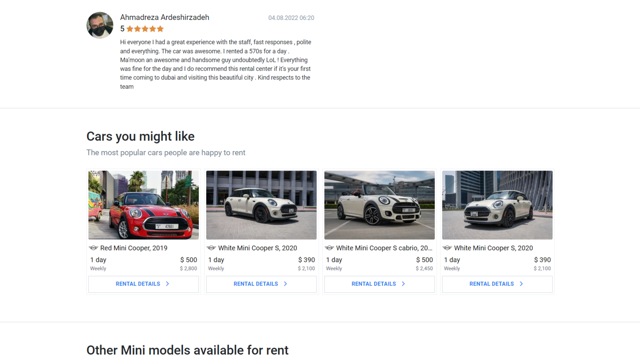640x364 pixels.
Task: Open the Red Mini Cooper, 2019 title
Action: [x=134, y=248]
